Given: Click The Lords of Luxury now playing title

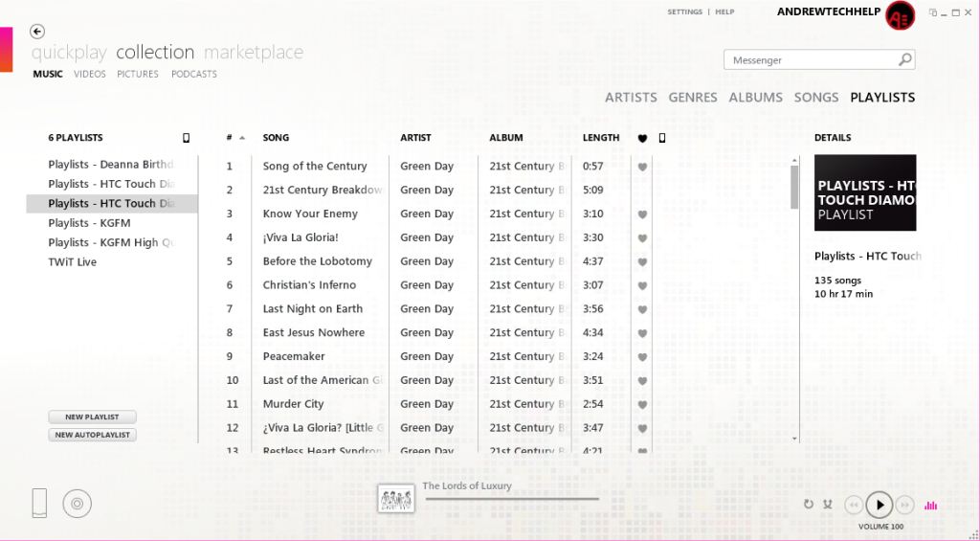Looking at the screenshot, I should tap(467, 486).
